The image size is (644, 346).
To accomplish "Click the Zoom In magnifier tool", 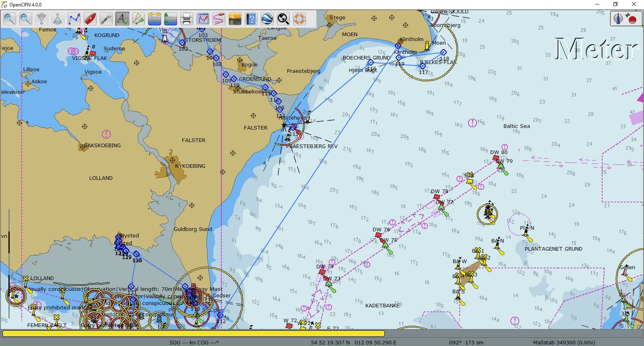I will [x=10, y=19].
